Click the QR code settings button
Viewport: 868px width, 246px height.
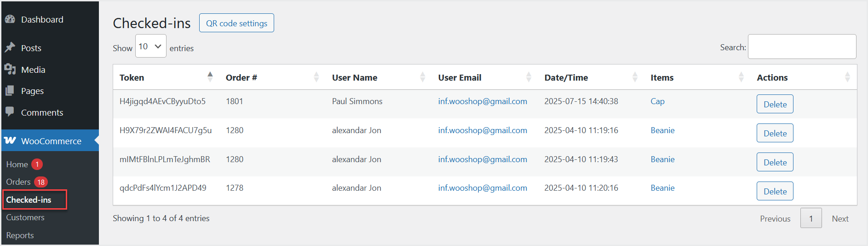pyautogui.click(x=236, y=23)
